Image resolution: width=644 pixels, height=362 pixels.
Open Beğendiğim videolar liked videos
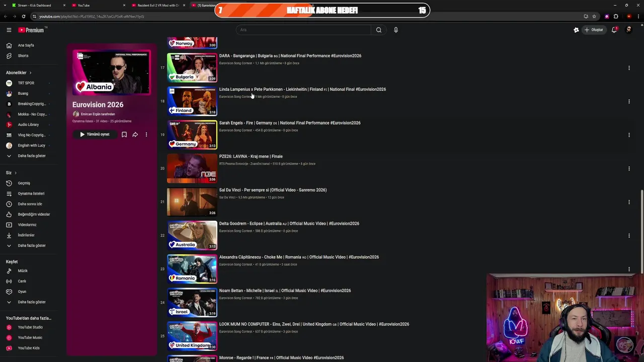[34, 214]
